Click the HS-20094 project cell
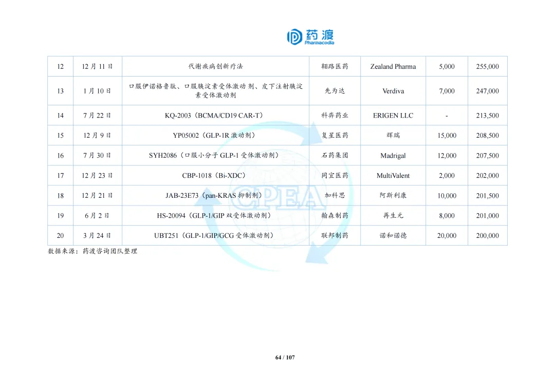The width and height of the screenshot is (555, 392). click(215, 215)
